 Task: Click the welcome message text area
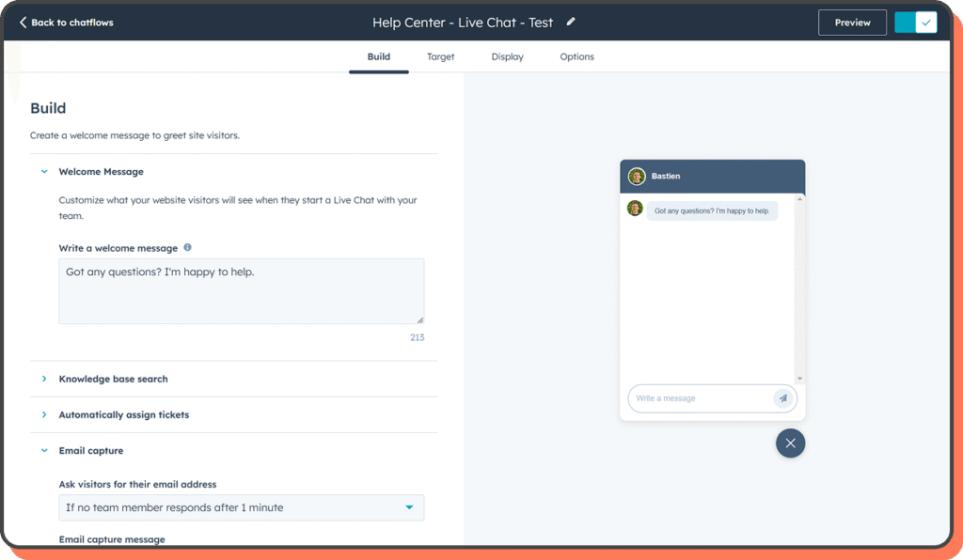pyautogui.click(x=241, y=291)
